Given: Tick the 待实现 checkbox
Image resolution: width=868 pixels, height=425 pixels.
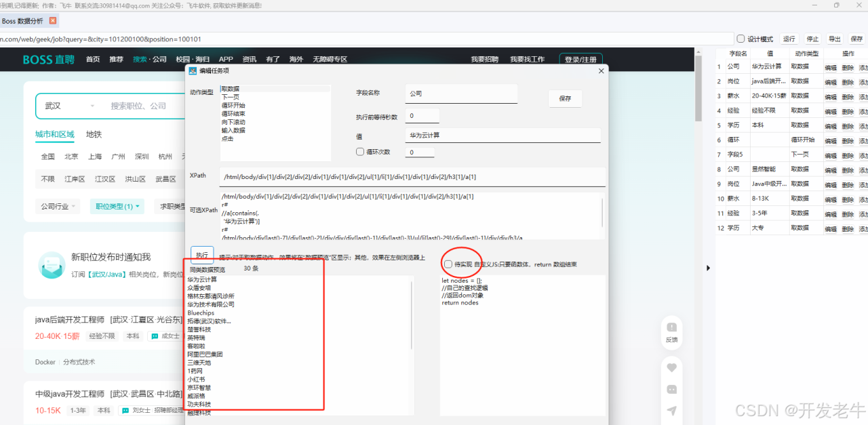Looking at the screenshot, I should 448,264.
